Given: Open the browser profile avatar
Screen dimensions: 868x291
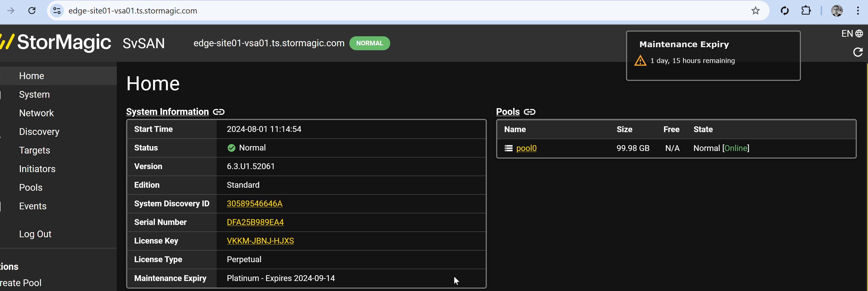Looking at the screenshot, I should point(837,11).
